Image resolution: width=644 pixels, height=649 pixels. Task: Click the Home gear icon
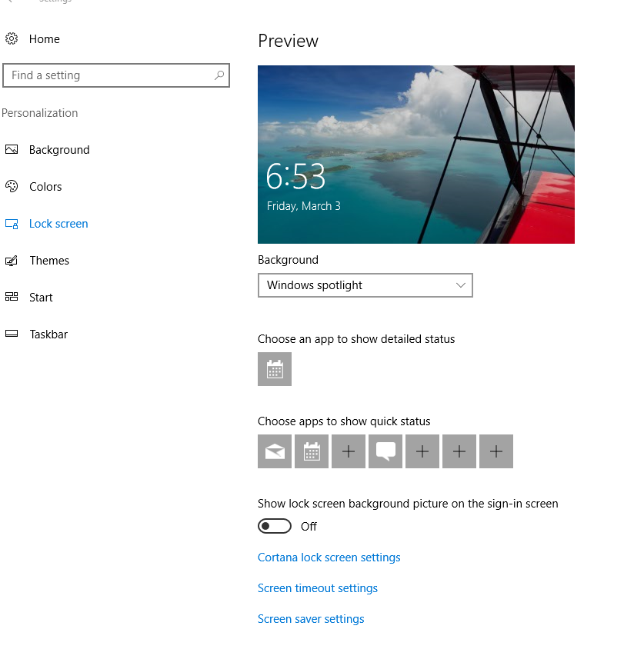(x=12, y=38)
